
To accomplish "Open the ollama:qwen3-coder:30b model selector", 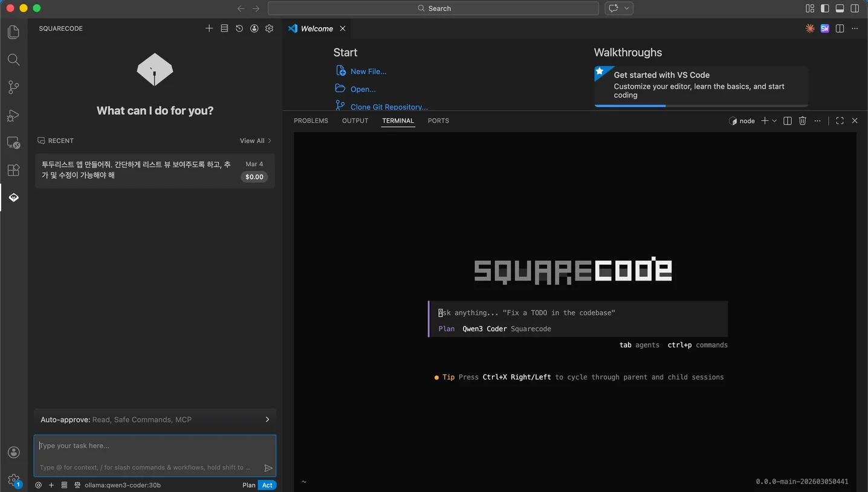I will pos(123,485).
